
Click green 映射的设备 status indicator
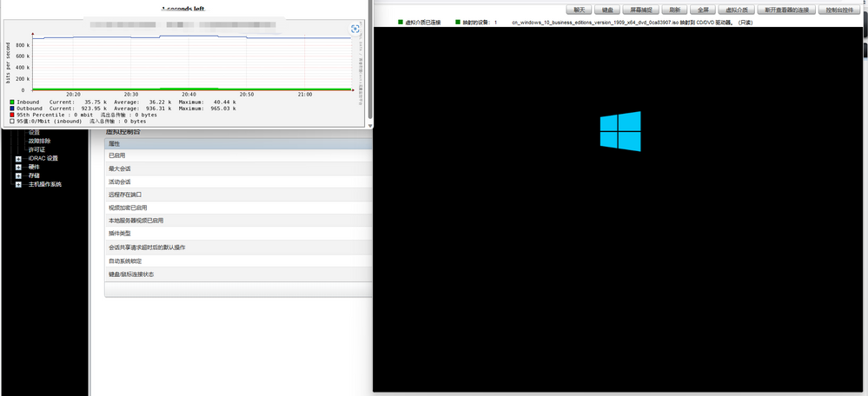458,23
